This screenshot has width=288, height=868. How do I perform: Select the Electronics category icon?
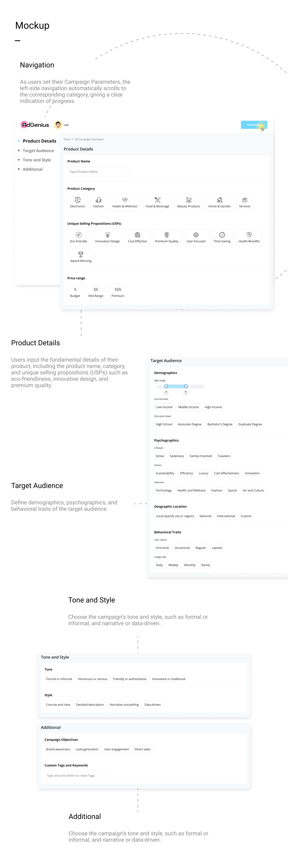(78, 200)
